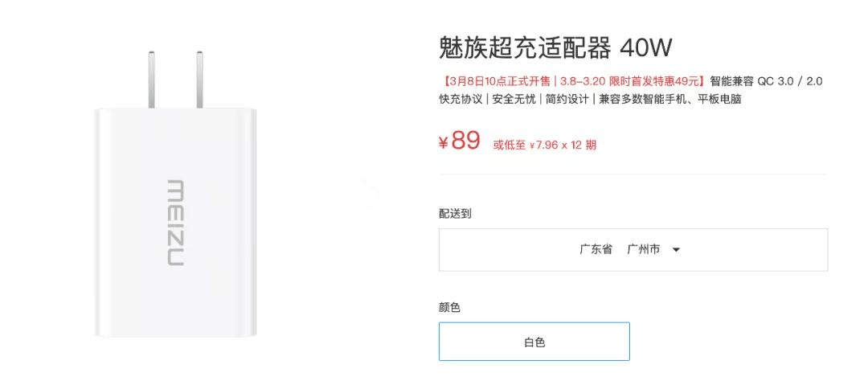
Task: Click the 安全无忧 feature text
Action: point(514,100)
